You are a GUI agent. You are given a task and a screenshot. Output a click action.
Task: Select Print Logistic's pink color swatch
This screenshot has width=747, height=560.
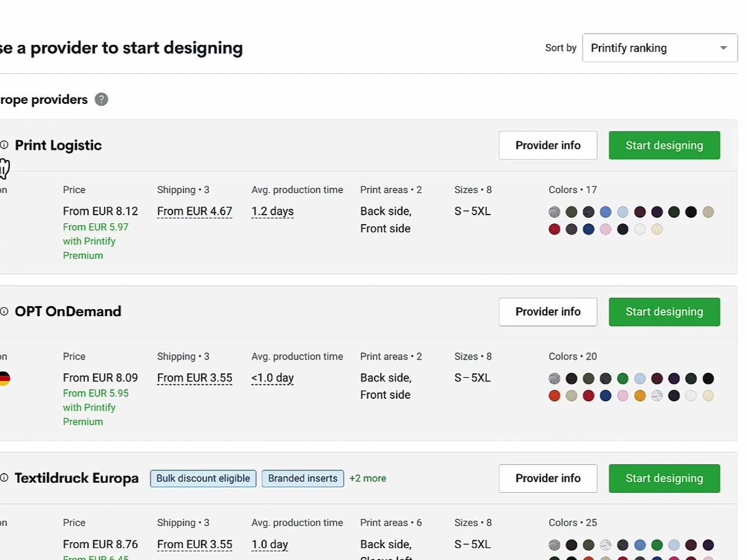tap(606, 230)
